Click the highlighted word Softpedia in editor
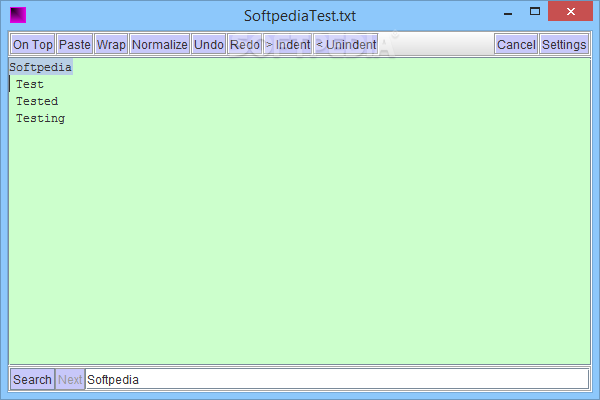The height and width of the screenshot is (400, 600). pos(41,67)
